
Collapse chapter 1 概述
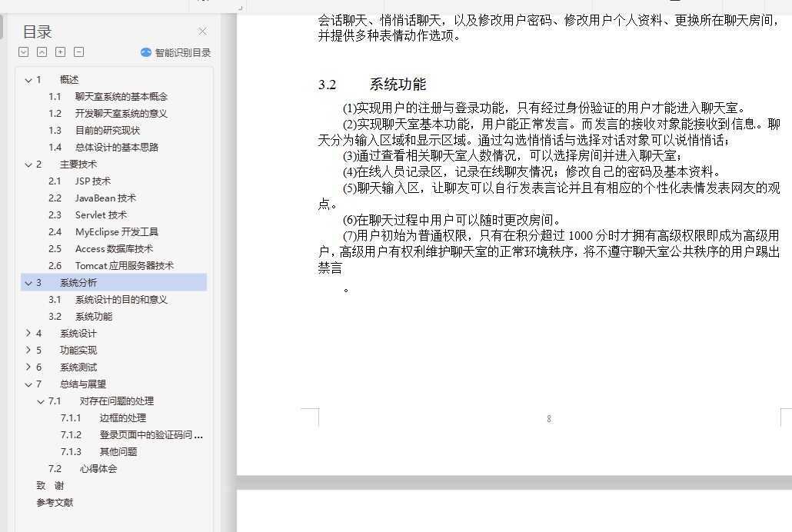coord(28,80)
